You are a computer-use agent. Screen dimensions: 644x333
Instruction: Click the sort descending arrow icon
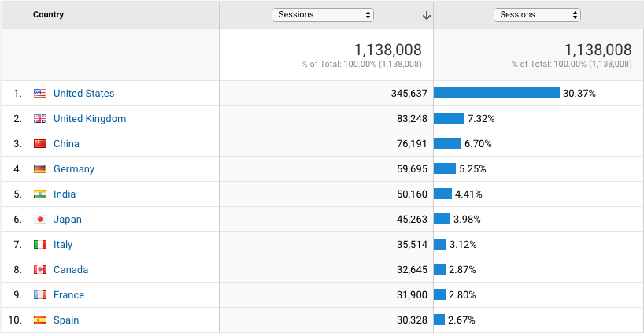(x=426, y=15)
